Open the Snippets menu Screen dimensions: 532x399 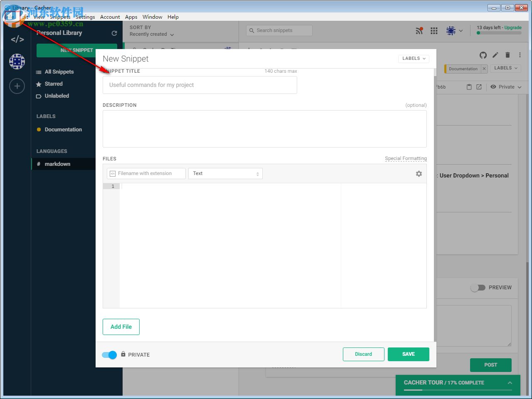pyautogui.click(x=60, y=17)
